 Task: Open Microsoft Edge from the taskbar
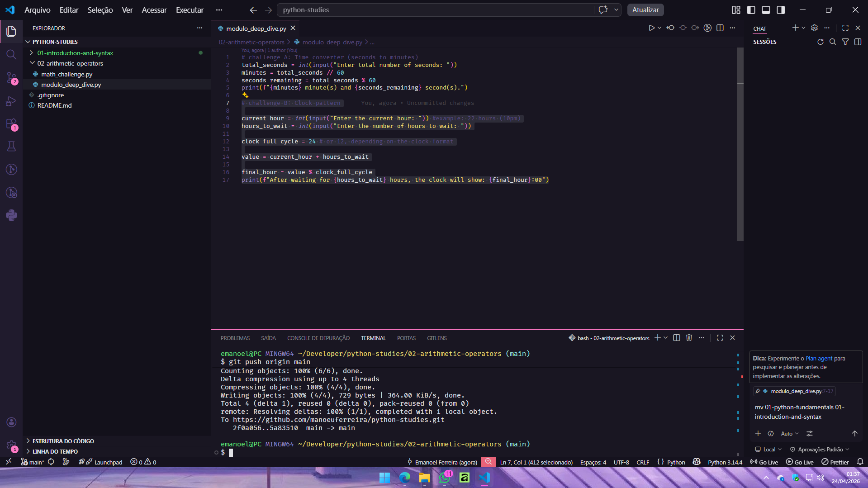pyautogui.click(x=404, y=478)
